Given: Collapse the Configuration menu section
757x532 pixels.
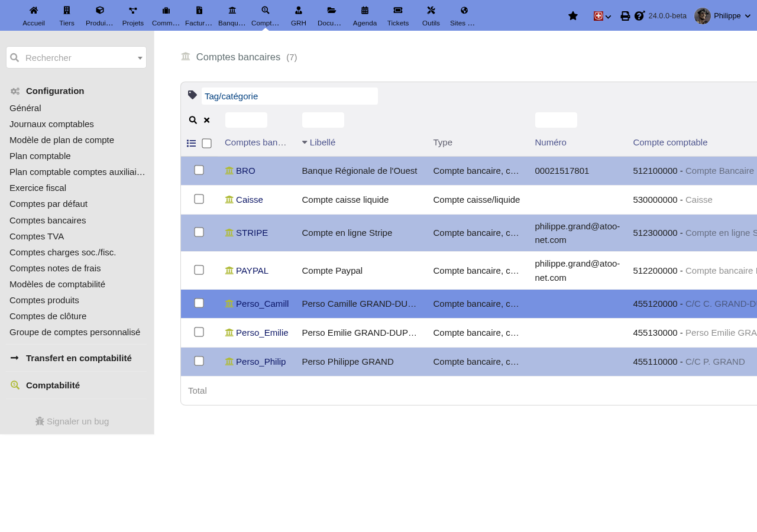Looking at the screenshot, I should [x=55, y=91].
